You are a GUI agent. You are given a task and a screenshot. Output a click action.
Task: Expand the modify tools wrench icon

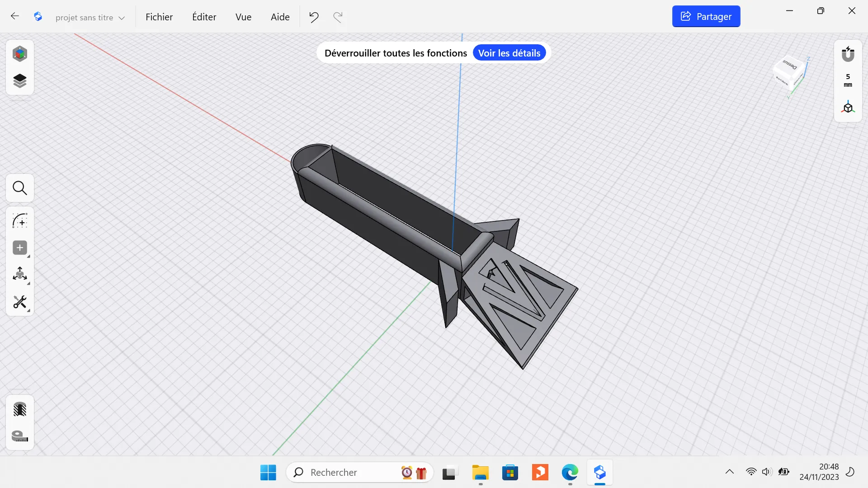(x=20, y=302)
